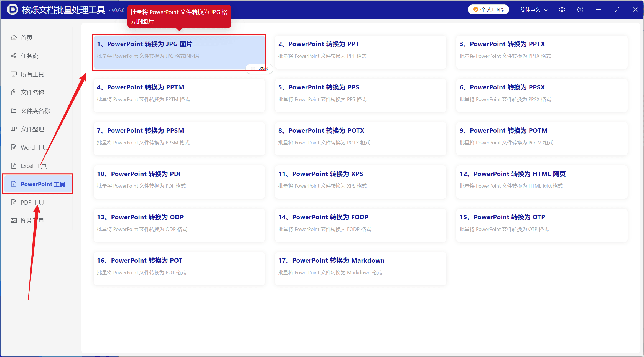Open PowerPoint 转换为 Markdown card
Viewport: 644px width, 357px height.
click(360, 269)
